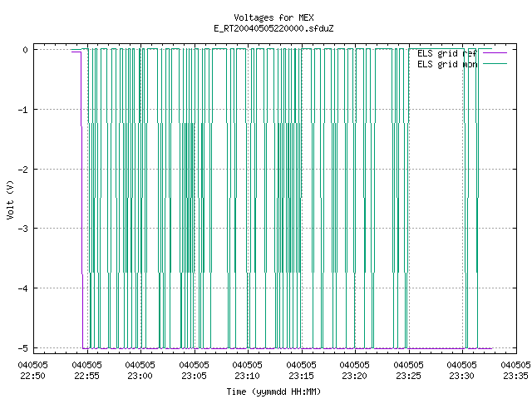Click the x-axis tick label 23:10
Viewport: 532px width, 399px height.
pos(248,376)
